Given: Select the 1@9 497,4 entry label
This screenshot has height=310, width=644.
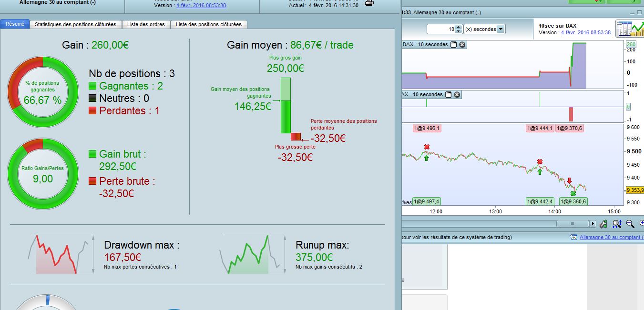Looking at the screenshot, I should [427, 201].
